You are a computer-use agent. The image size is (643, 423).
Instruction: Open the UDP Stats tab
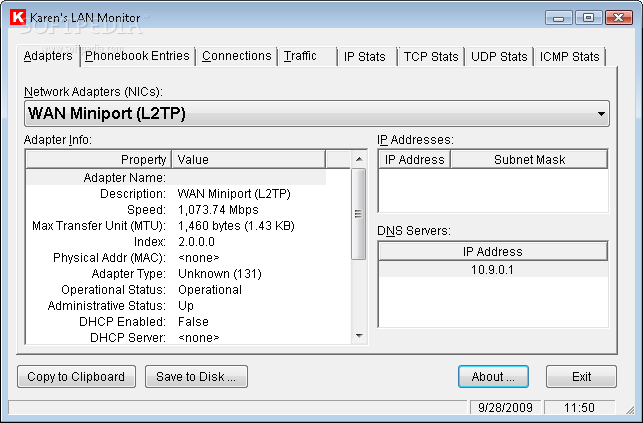pos(499,57)
